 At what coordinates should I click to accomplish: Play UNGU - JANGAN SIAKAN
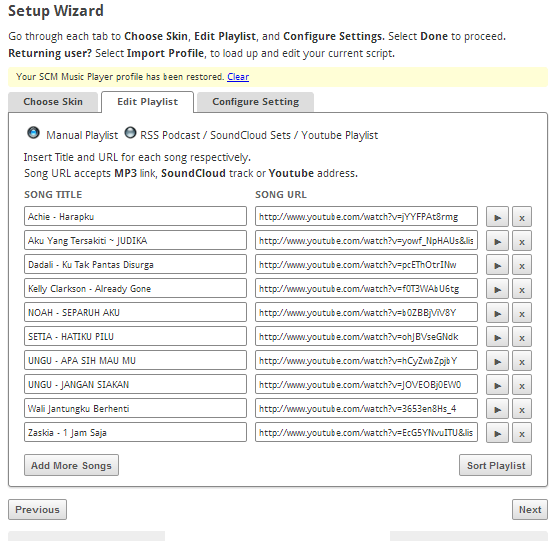tap(497, 385)
